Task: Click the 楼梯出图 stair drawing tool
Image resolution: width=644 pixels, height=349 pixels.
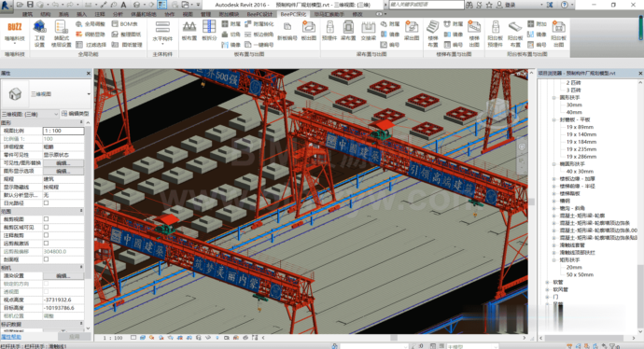Action: [474, 34]
